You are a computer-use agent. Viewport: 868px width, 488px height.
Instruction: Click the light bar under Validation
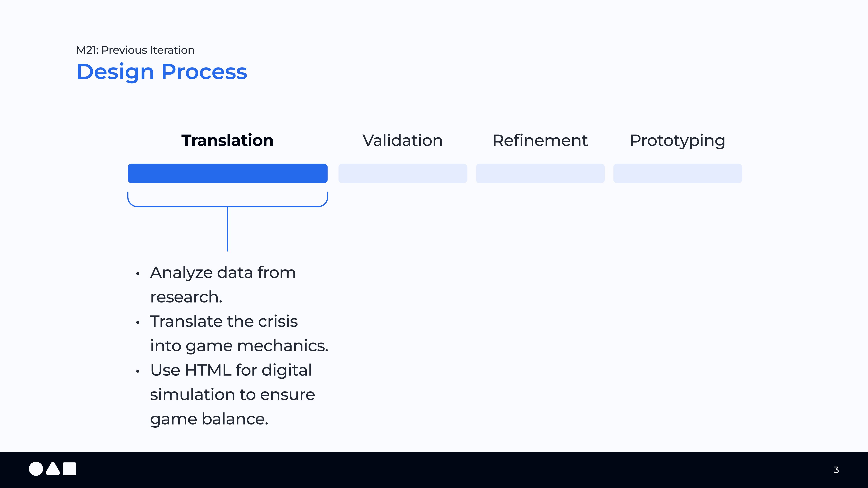click(403, 174)
